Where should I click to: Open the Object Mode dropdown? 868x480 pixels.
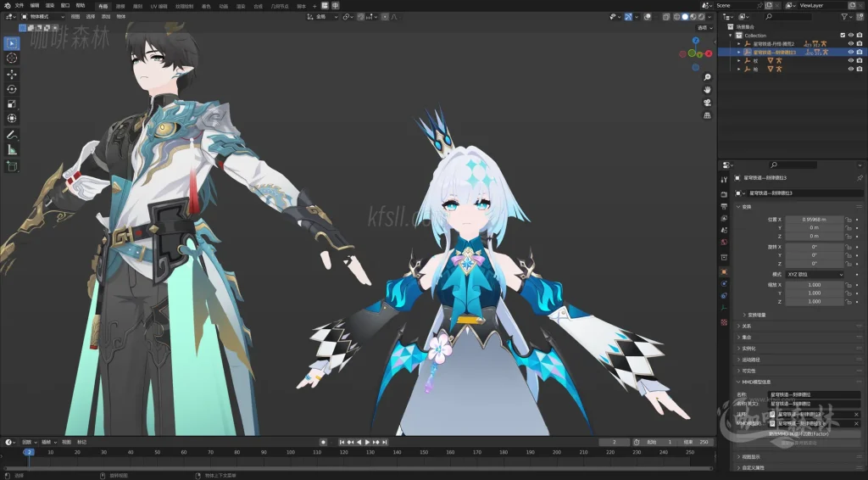(x=42, y=17)
